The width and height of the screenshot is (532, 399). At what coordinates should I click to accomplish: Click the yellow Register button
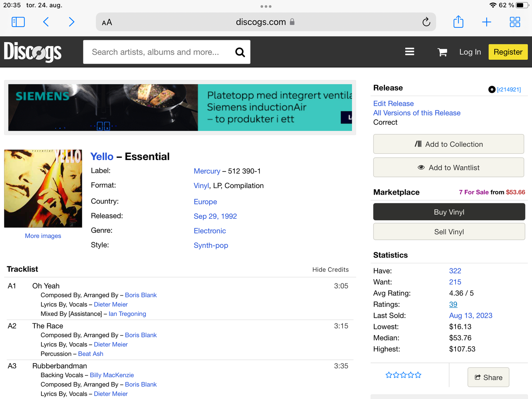click(x=508, y=52)
